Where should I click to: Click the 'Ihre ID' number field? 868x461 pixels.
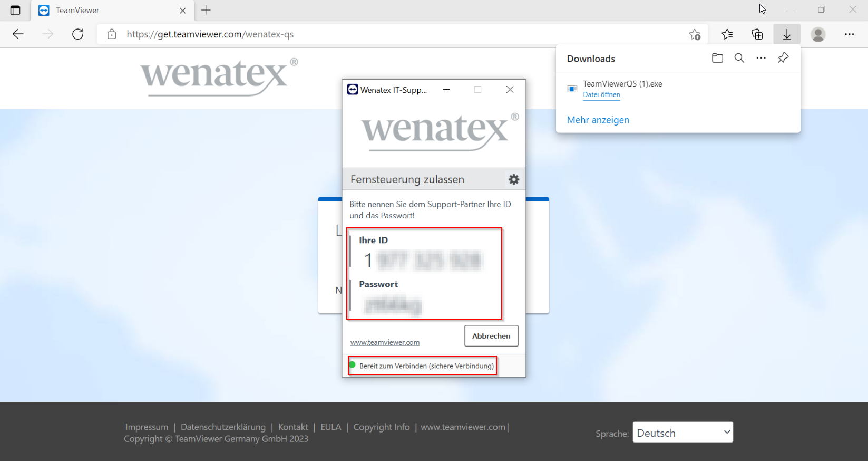[423, 261]
